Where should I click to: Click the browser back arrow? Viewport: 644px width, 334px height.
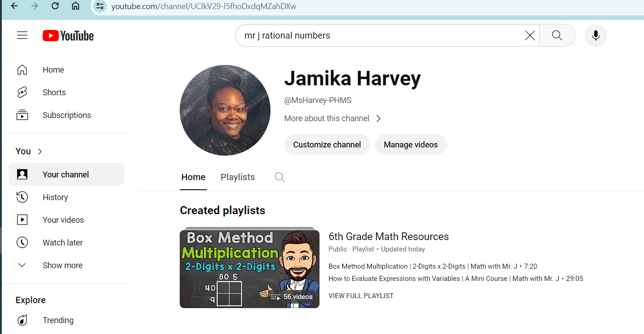(x=14, y=6)
